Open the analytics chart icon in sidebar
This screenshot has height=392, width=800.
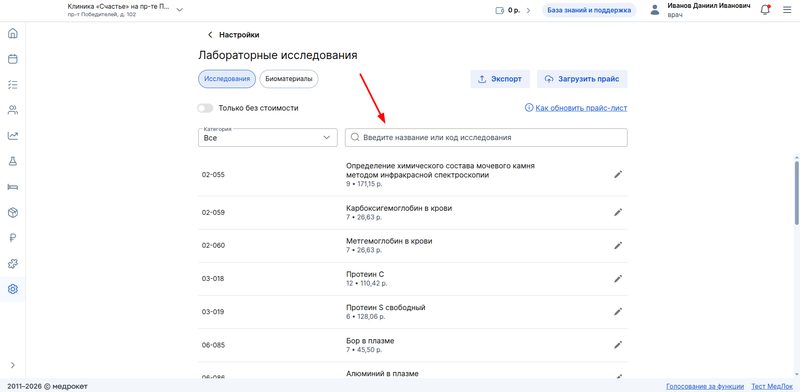pos(13,136)
